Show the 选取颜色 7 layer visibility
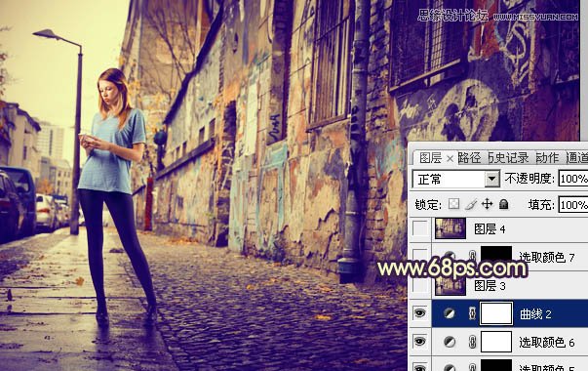 (419, 257)
